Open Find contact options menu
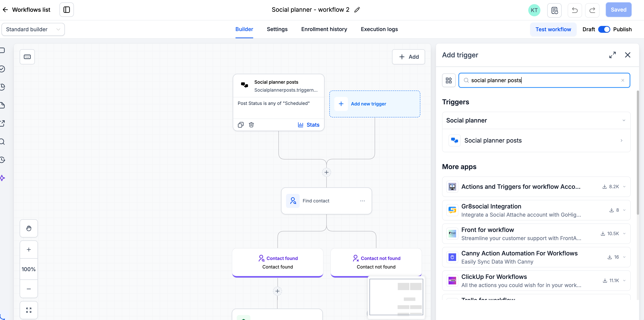Viewport: 644px width, 320px height. coord(362,201)
